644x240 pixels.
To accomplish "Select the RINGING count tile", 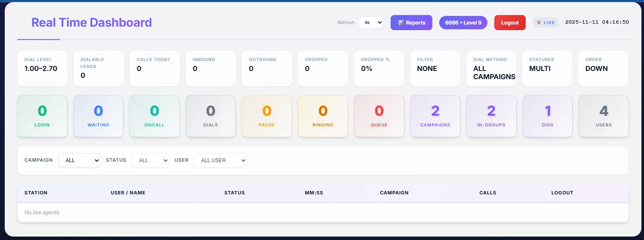I will click(x=323, y=116).
